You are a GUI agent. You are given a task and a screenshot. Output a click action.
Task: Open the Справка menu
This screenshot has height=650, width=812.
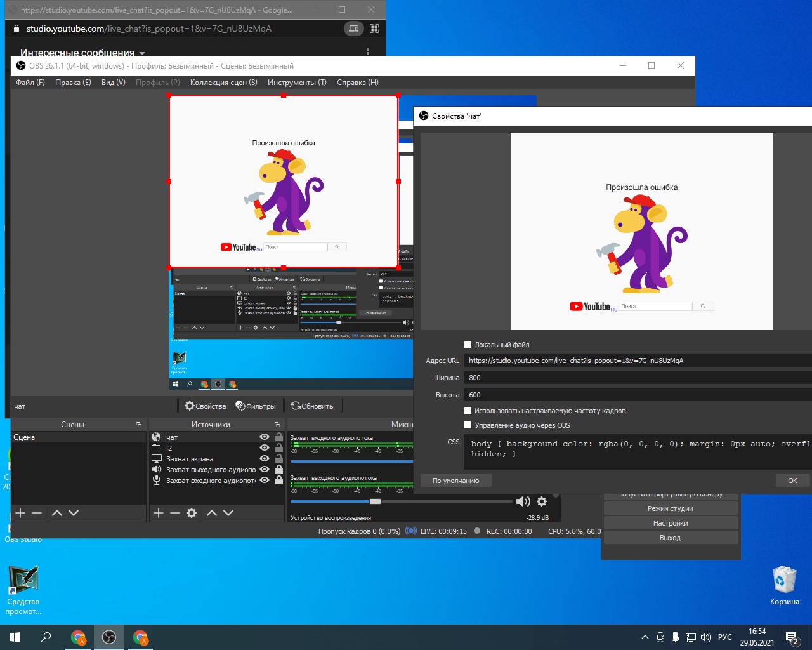(358, 83)
